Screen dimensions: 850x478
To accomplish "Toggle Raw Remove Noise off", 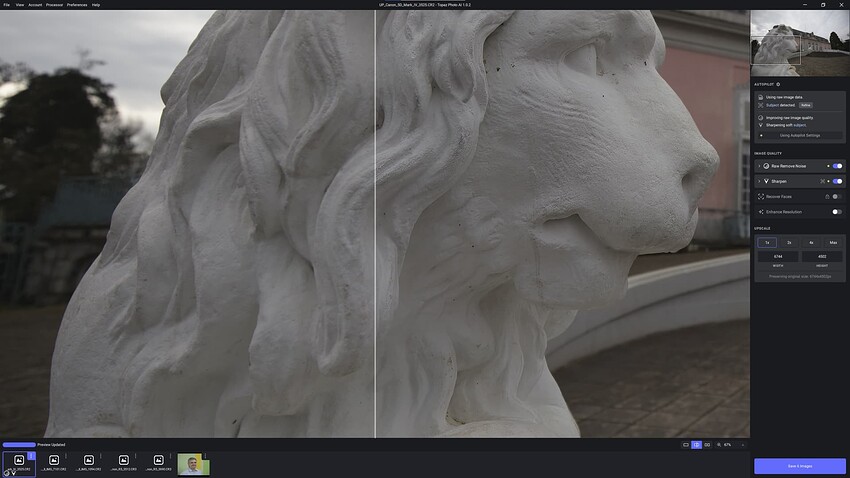I will (x=838, y=166).
